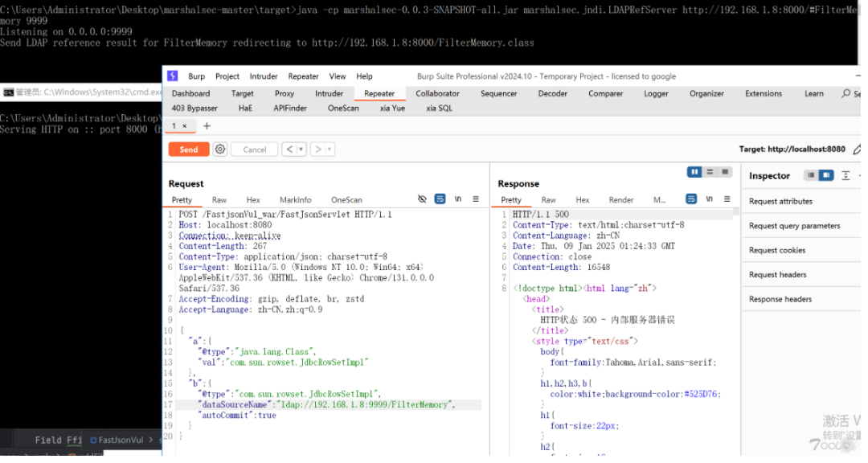Screen dimensions: 868x463
Task: Go forward to next request in history
Action: 317,150
